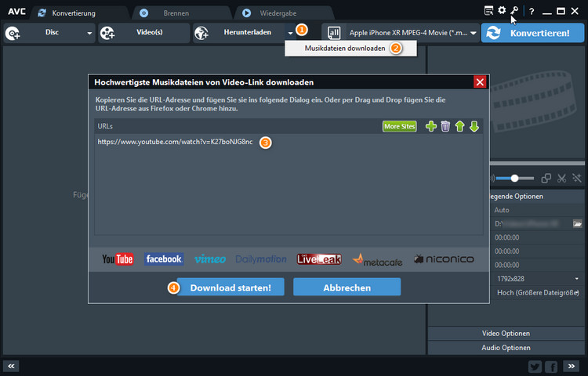Expand Audio Optionen section
This screenshot has height=376, width=588.
[x=506, y=348]
